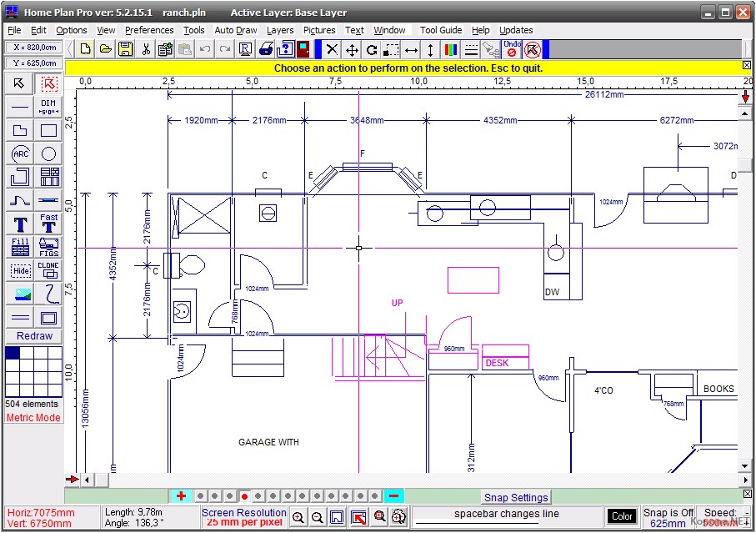Select the ARC drawing tool
The height and width of the screenshot is (533, 756).
click(21, 153)
